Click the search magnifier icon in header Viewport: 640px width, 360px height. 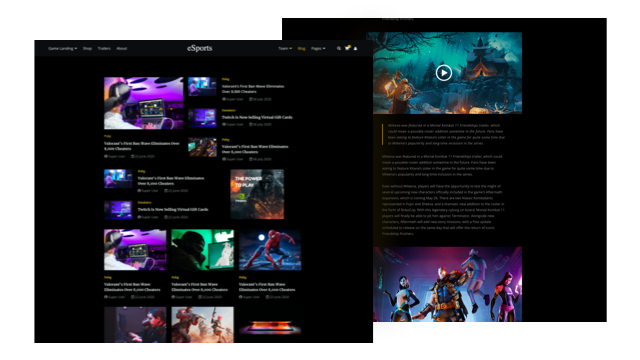coord(339,49)
